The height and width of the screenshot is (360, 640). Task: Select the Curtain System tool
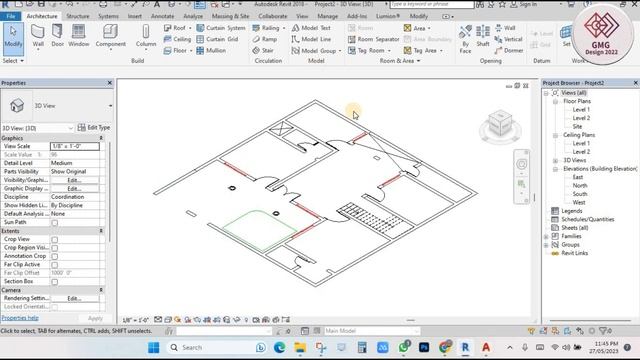221,28
